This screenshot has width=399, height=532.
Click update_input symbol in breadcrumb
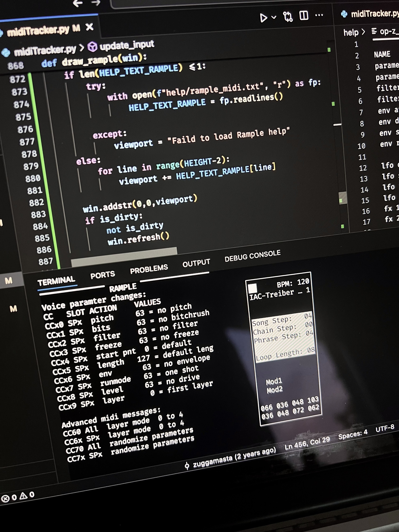coord(127,45)
